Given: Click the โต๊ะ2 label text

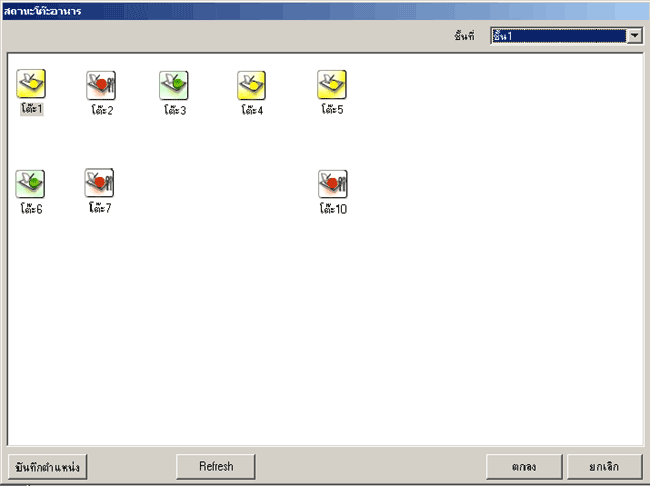Looking at the screenshot, I should [102, 110].
